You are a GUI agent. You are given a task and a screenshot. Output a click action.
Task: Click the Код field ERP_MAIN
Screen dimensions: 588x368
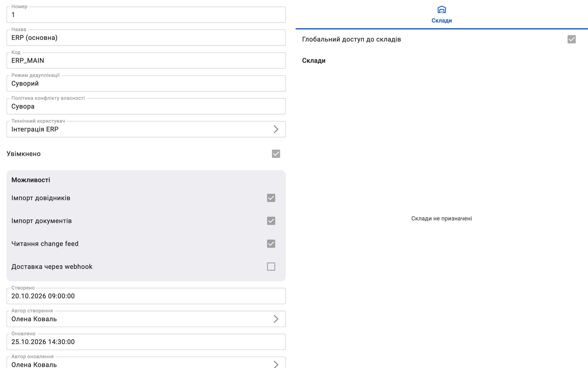pos(146,61)
